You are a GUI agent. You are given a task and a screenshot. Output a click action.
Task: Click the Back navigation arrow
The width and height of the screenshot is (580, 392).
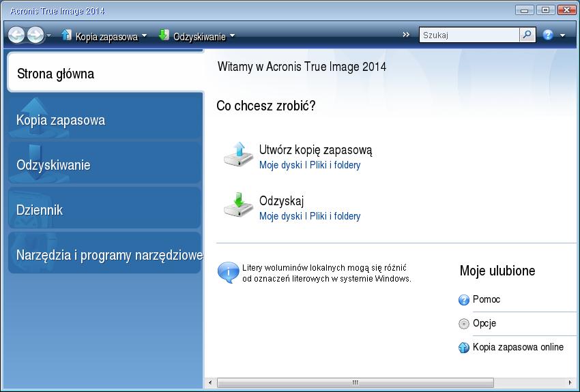16,35
